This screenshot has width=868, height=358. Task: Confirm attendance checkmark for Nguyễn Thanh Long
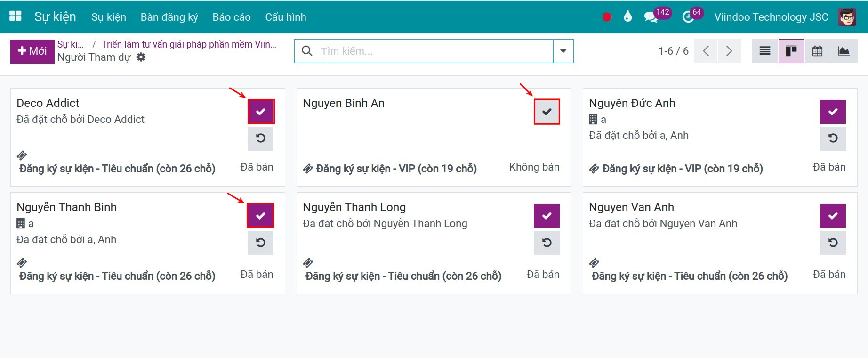click(x=547, y=216)
